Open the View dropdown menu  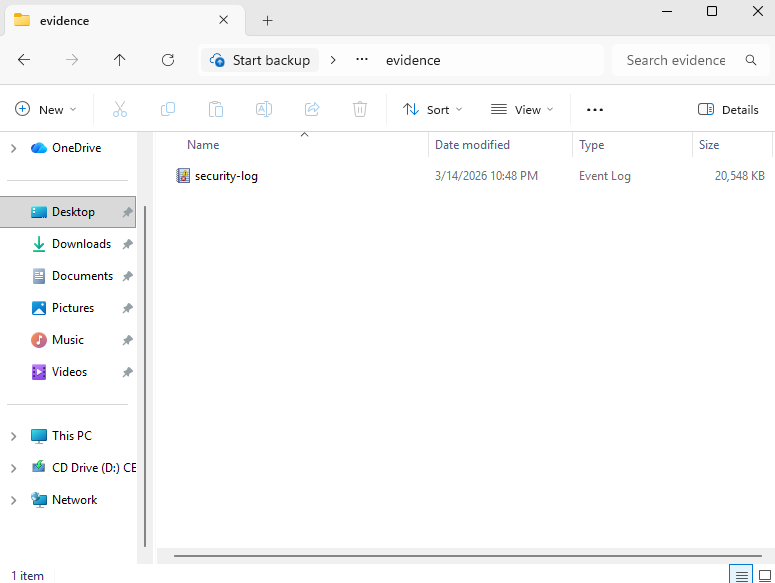(522, 109)
